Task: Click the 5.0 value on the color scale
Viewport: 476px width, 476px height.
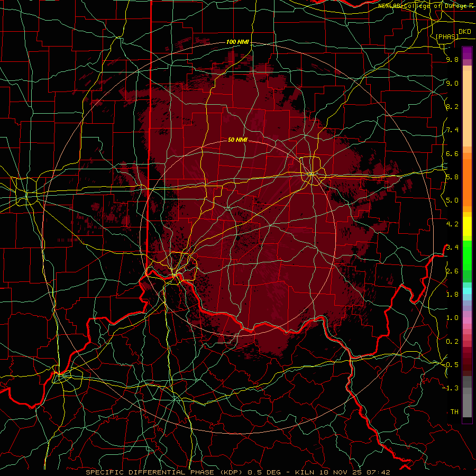Action: click(x=452, y=200)
